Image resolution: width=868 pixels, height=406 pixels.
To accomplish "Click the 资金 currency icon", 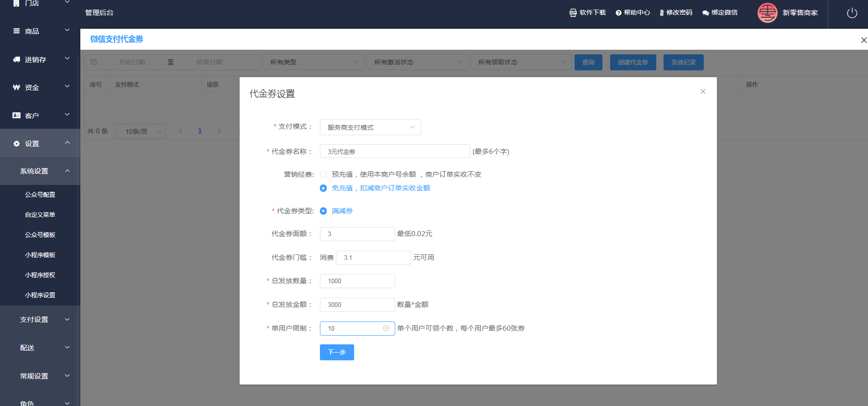I will click(16, 87).
